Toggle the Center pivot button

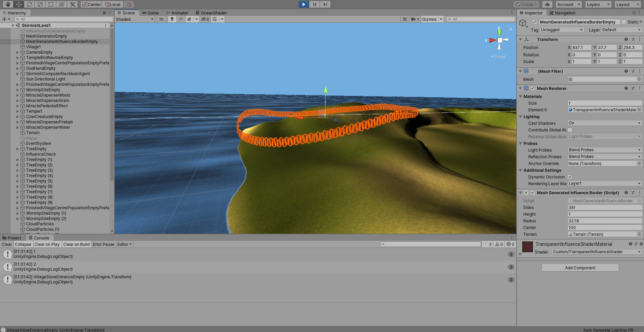tap(92, 4)
